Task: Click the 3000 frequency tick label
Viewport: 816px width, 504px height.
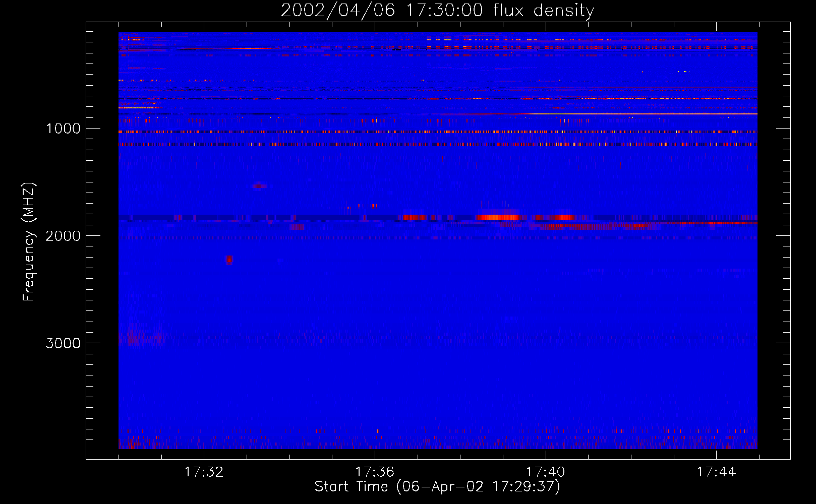Action: click(64, 343)
